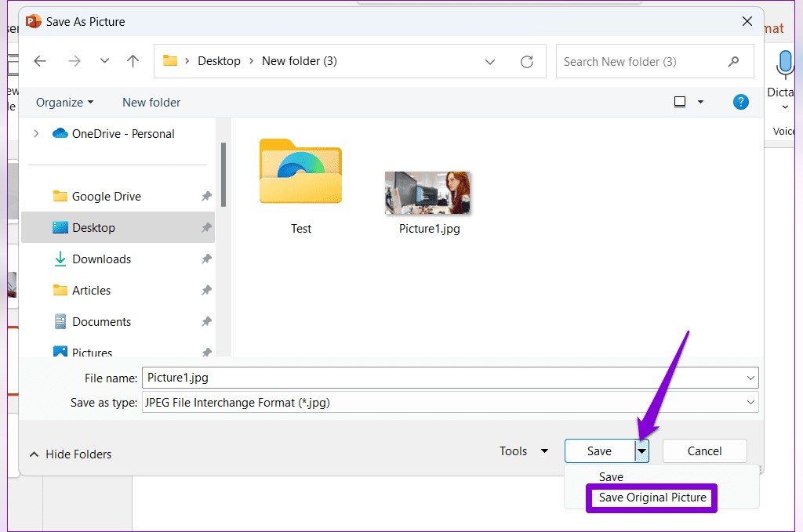This screenshot has height=532, width=803.
Task: Click the folder icon in address bar
Action: click(x=170, y=61)
